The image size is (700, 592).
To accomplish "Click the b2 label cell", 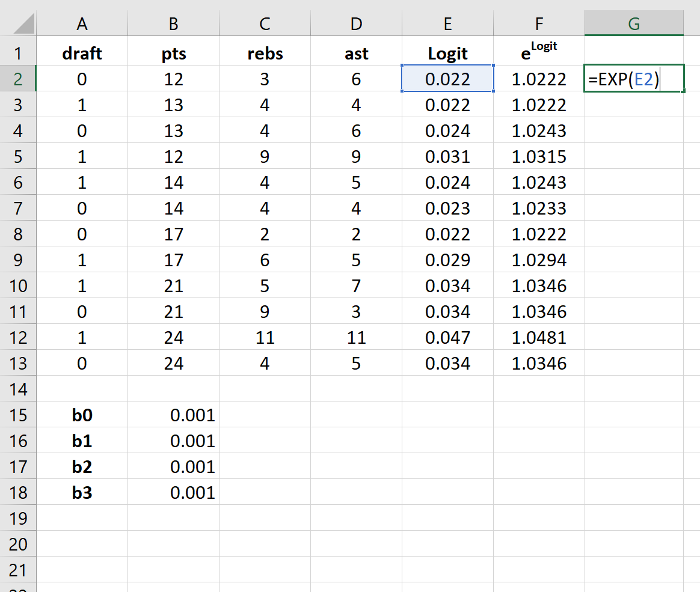I will [x=82, y=467].
